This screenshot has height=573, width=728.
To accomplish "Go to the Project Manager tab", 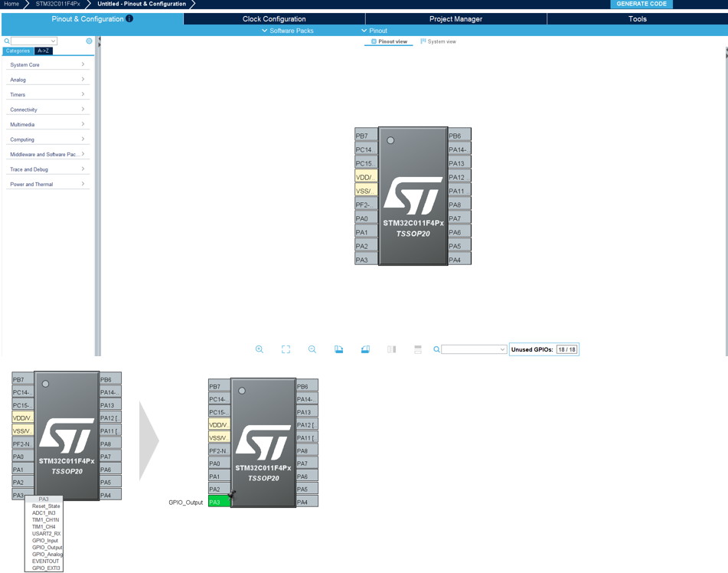I will point(455,18).
